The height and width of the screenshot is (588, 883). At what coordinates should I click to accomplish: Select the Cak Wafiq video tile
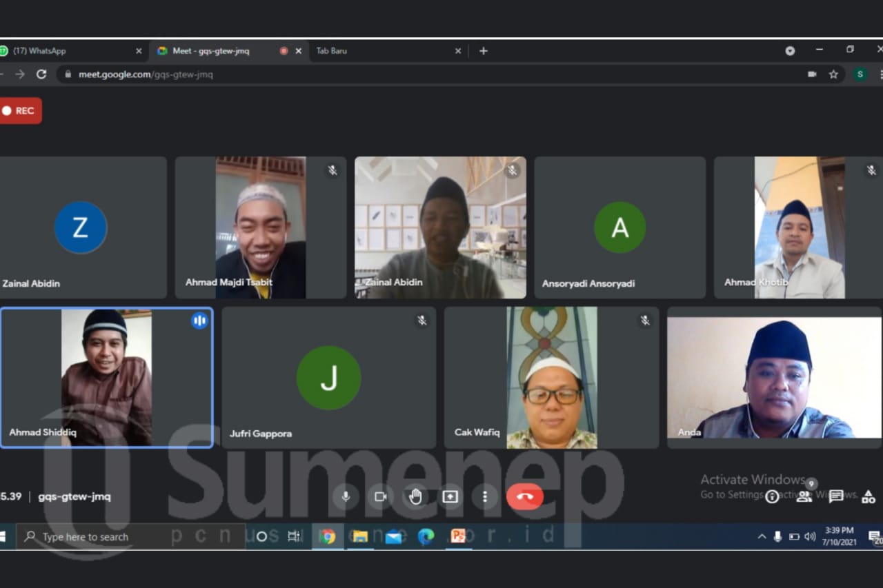(x=551, y=378)
